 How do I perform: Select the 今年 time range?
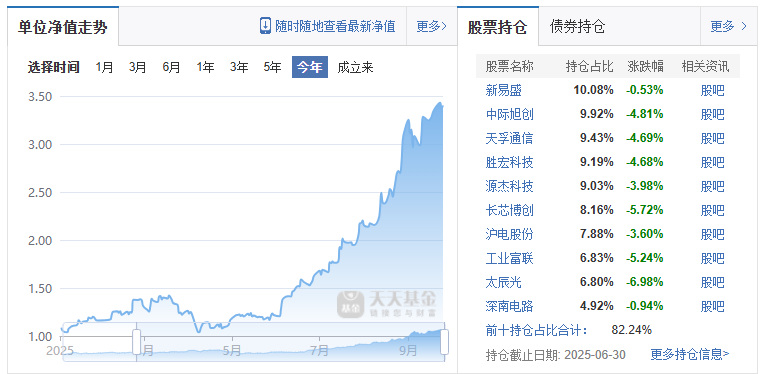tap(310, 67)
